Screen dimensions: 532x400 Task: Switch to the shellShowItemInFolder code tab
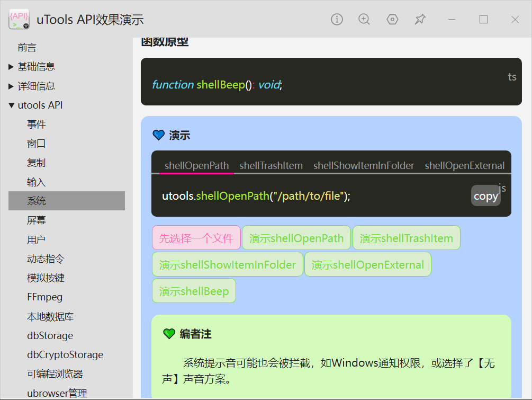[364, 165]
